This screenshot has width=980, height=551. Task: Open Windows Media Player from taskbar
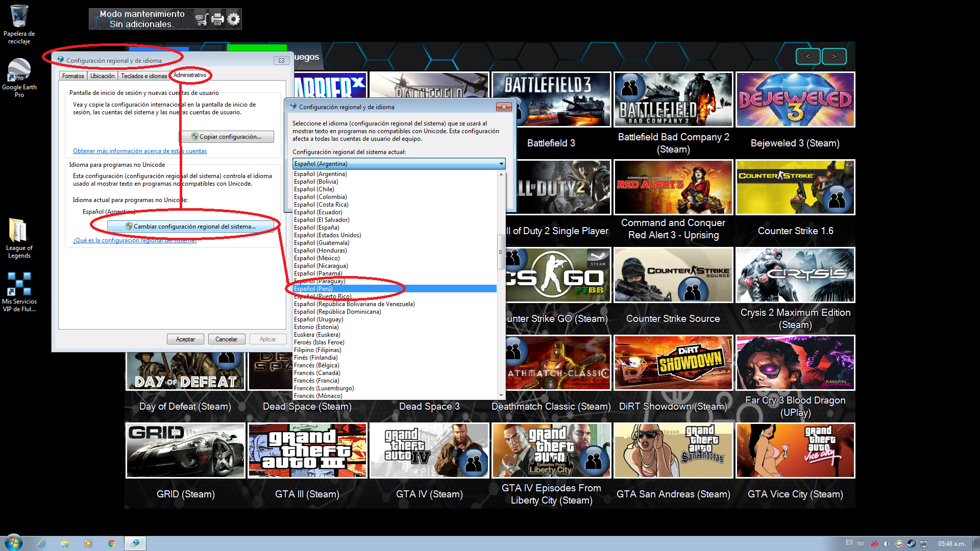click(x=88, y=543)
